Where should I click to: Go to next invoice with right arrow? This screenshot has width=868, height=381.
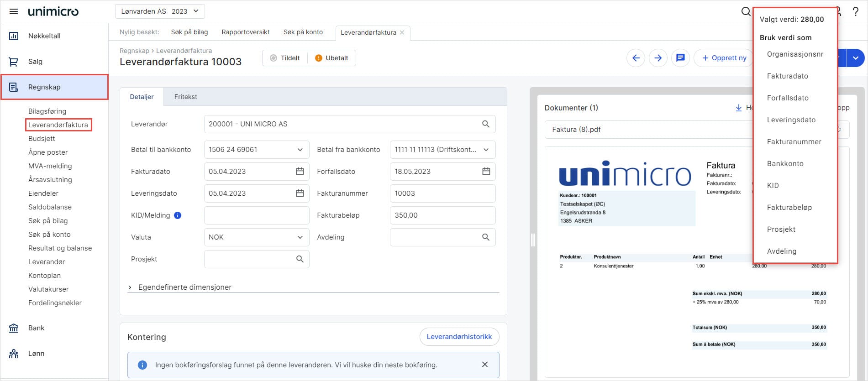coord(658,58)
